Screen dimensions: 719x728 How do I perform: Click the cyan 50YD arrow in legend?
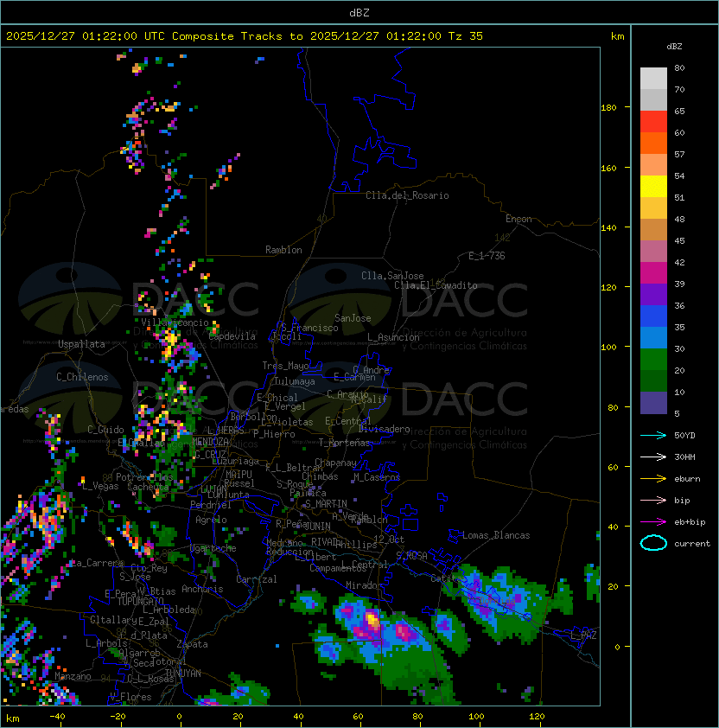(653, 435)
